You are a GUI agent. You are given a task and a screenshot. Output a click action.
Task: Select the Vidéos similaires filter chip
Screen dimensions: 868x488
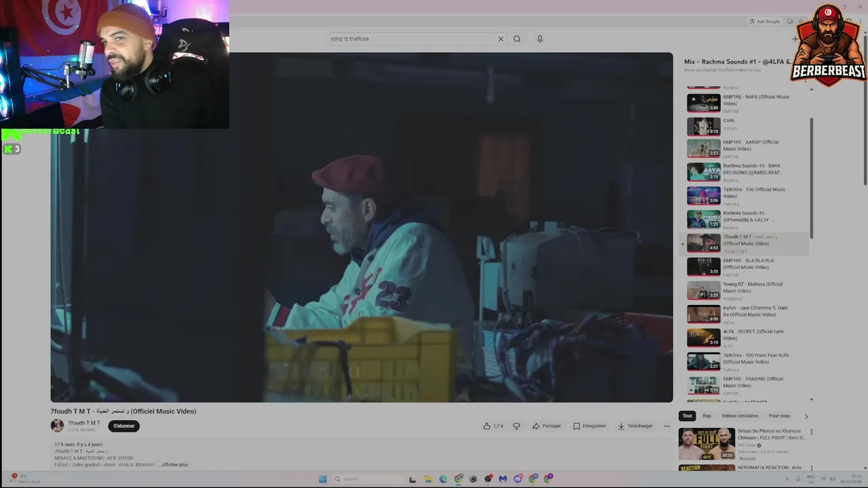[740, 416]
